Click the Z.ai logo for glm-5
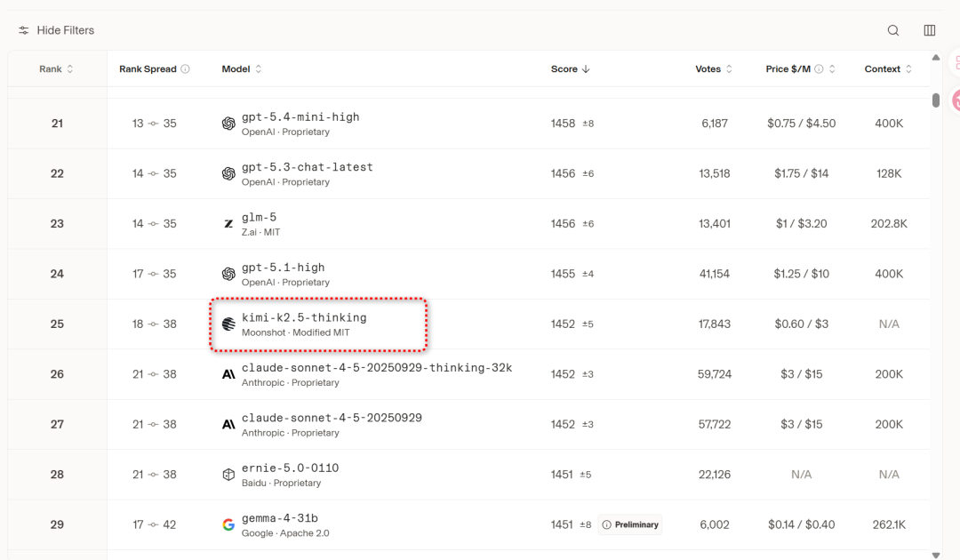This screenshot has width=960, height=560. (228, 224)
